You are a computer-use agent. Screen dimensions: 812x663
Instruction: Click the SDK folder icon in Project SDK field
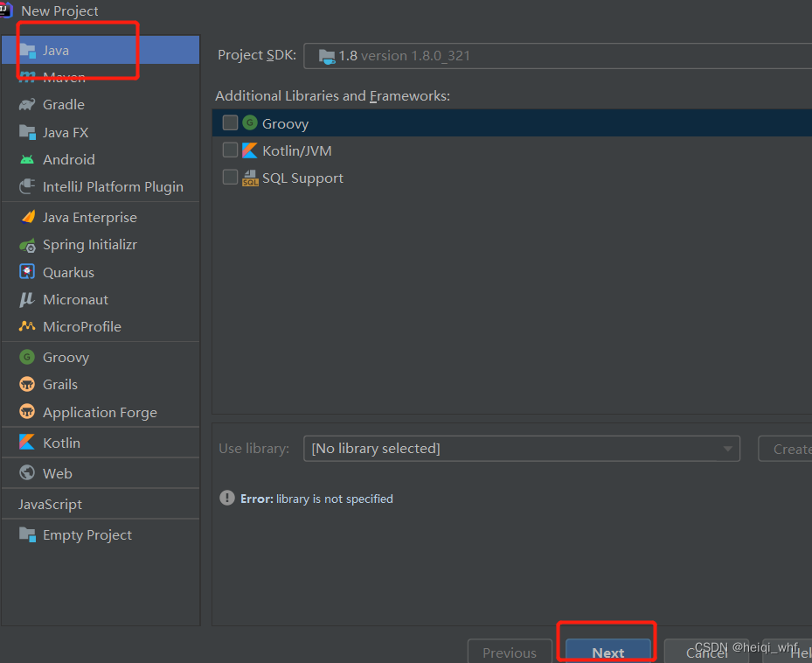click(327, 56)
